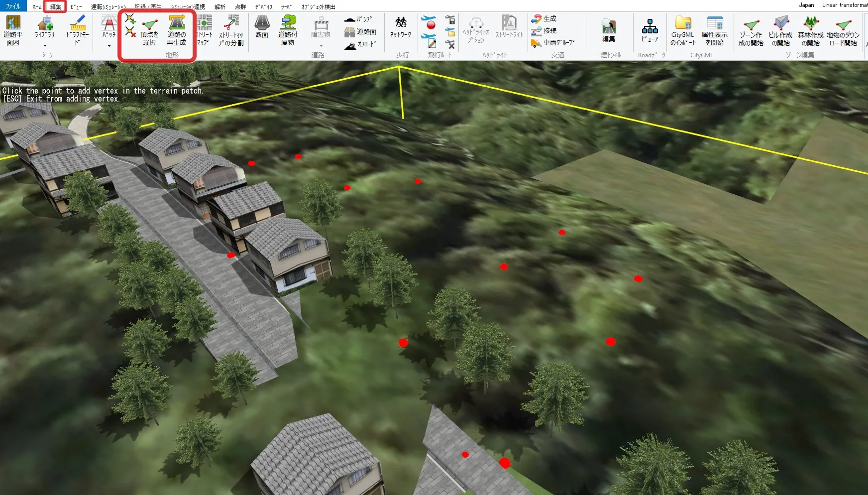Screen dimensions: 868x495
Task: Run 道路の再生成 road regeneration
Action: [177, 31]
